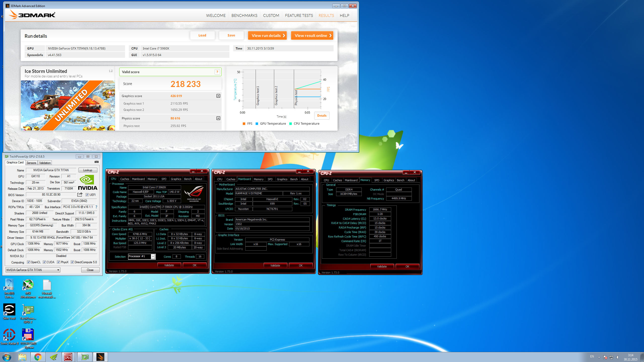The width and height of the screenshot is (644, 362).
Task: Click GPU-Z taskbar icon
Action: 85,357
